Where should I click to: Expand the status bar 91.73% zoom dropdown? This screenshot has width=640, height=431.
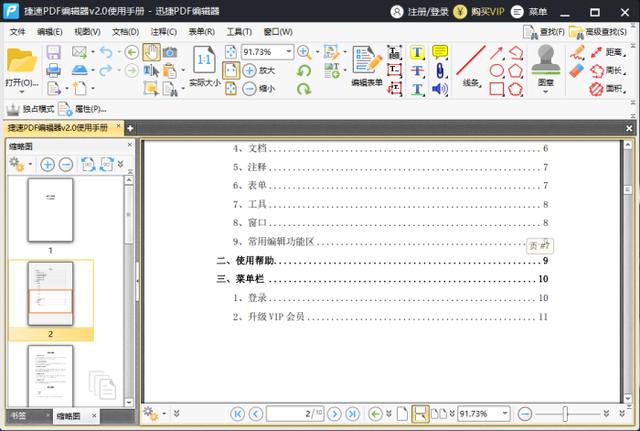coord(504,413)
